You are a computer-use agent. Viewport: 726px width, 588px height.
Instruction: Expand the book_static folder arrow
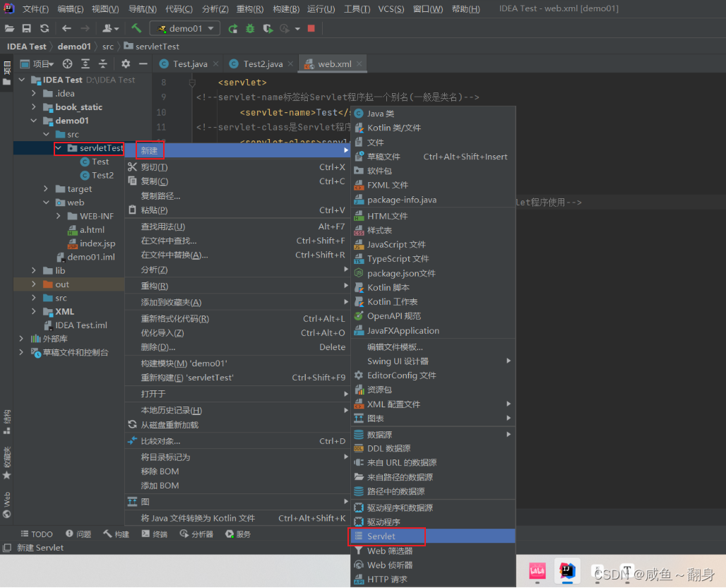tap(33, 107)
